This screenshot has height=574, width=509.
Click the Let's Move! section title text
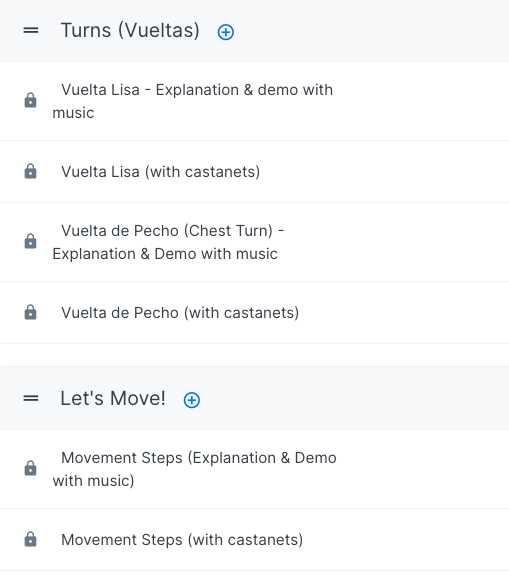pos(113,398)
